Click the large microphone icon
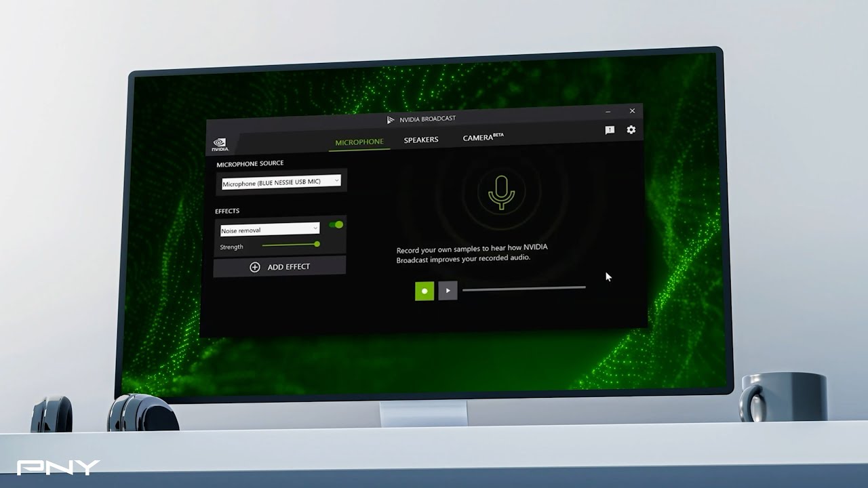Viewport: 868px width, 488px height. coord(502,192)
